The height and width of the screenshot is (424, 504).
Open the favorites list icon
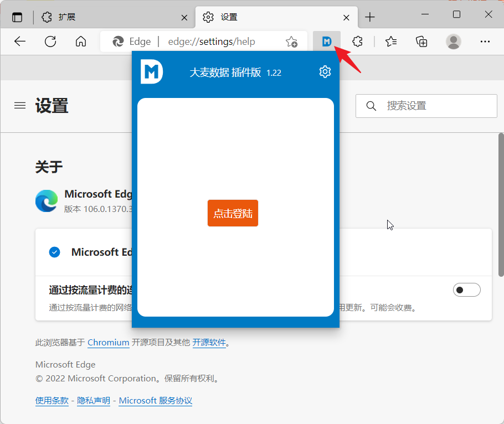(391, 42)
